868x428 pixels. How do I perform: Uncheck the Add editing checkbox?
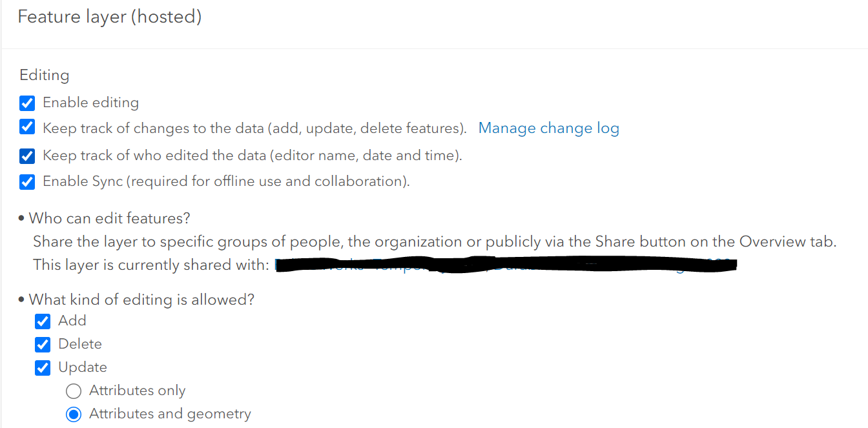pos(43,321)
